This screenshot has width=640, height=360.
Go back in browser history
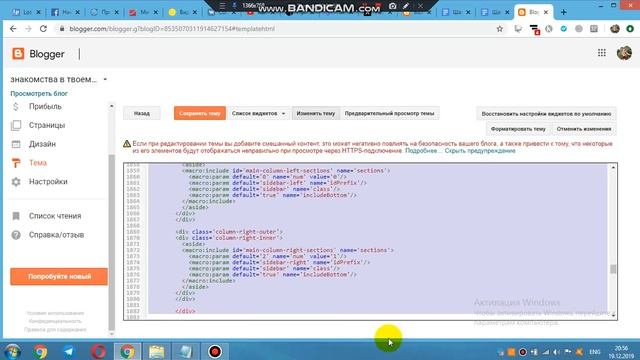[13, 29]
